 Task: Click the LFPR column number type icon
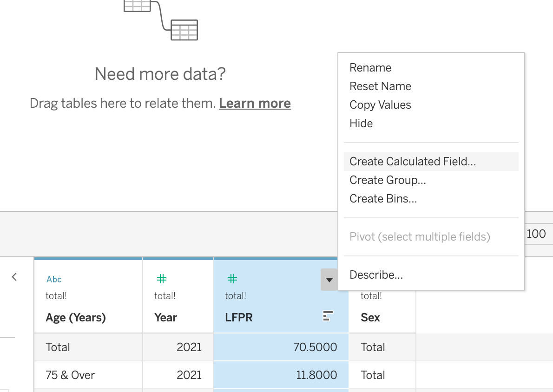tap(232, 279)
